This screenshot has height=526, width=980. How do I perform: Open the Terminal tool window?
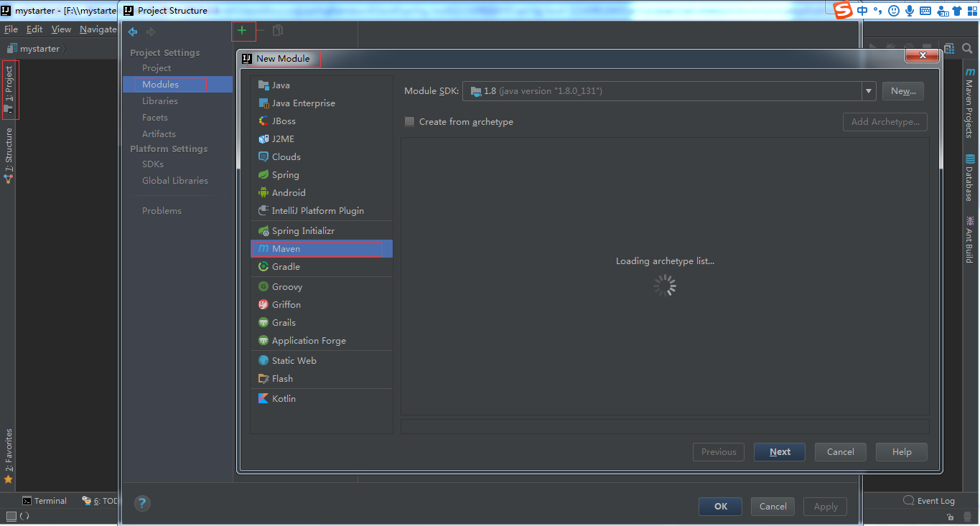click(45, 501)
